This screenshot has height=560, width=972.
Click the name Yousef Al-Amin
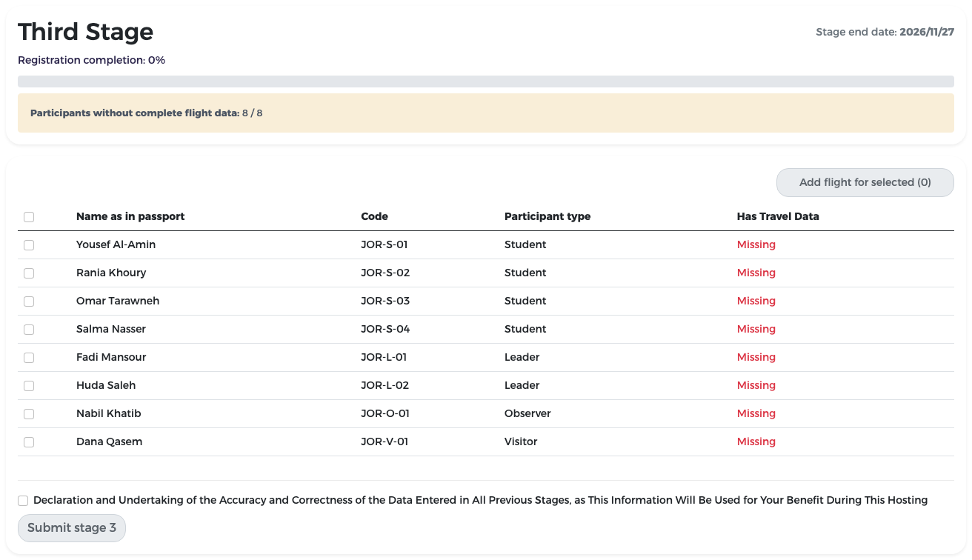click(116, 244)
